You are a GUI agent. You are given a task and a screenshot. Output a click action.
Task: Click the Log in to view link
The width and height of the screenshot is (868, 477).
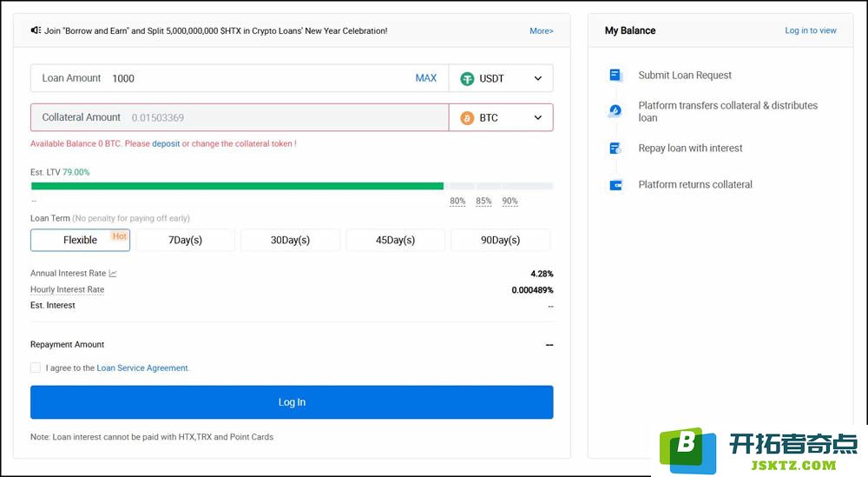811,30
